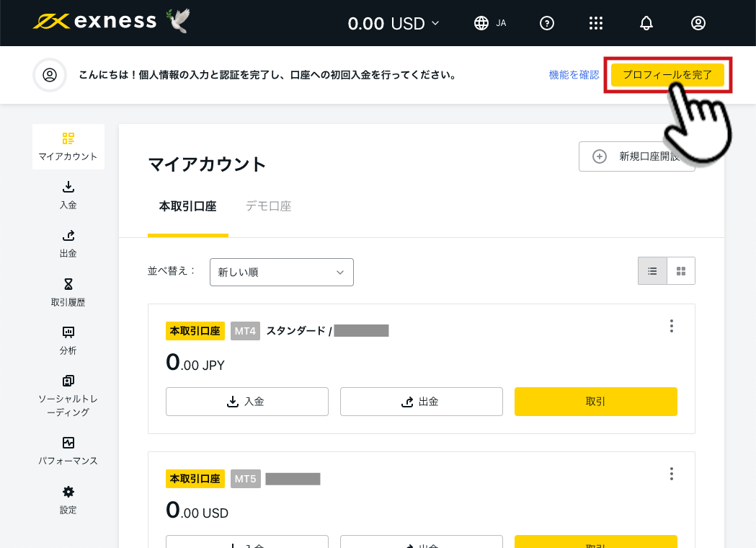Open the notifications bell
This screenshot has height=548, width=756.
point(646,23)
